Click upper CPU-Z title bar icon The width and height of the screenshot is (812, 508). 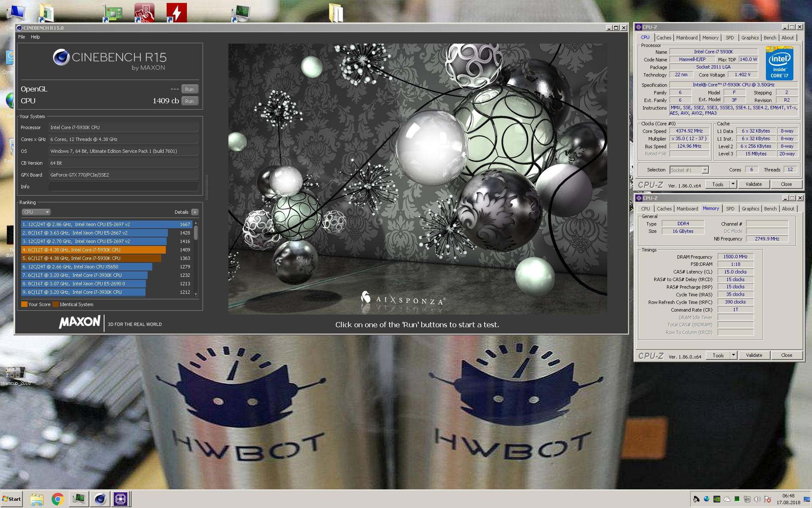coord(639,27)
